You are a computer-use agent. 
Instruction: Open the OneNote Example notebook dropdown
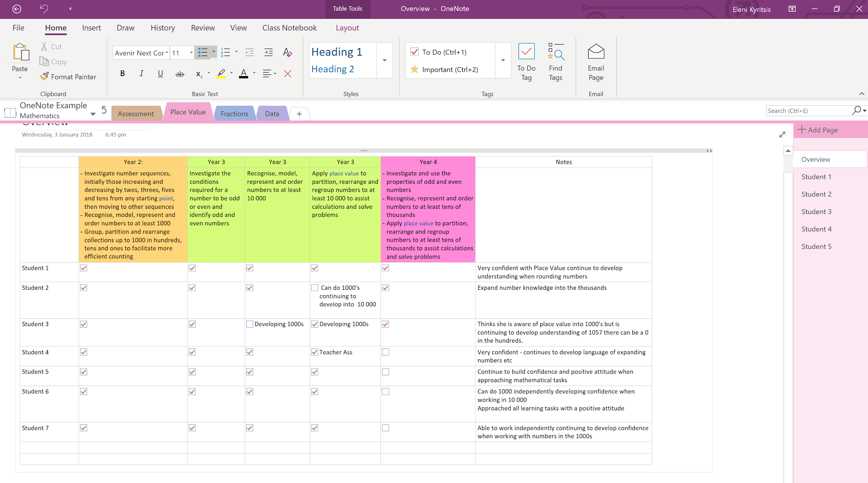coord(93,114)
